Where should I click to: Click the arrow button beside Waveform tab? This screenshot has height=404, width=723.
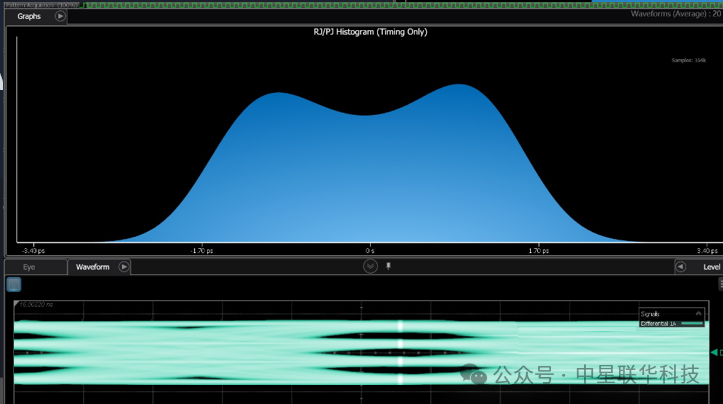(x=124, y=267)
